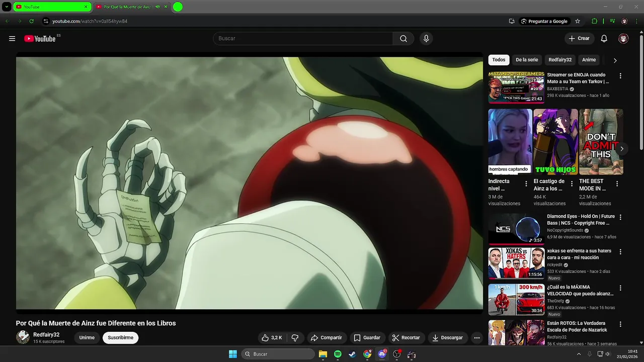Viewport: 644px width, 362px height.
Task: Open options for the Diamond Eyes NCS video
Action: (620, 217)
